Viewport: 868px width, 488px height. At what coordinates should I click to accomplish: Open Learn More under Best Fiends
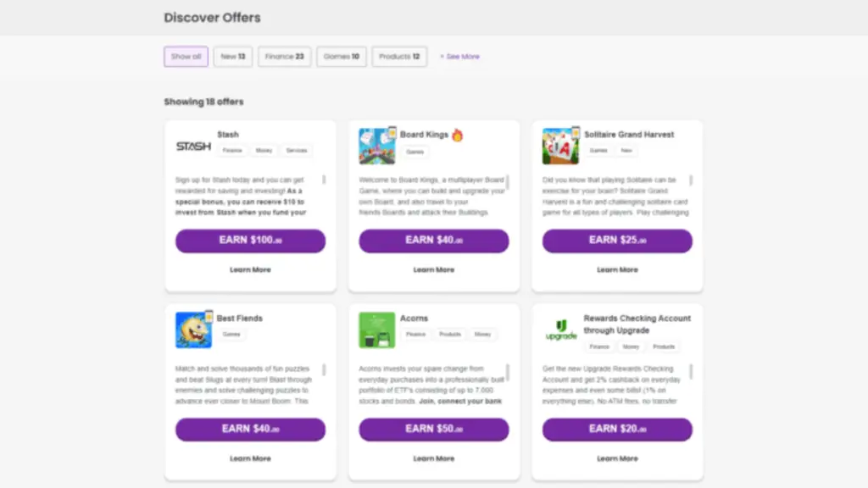pos(250,458)
